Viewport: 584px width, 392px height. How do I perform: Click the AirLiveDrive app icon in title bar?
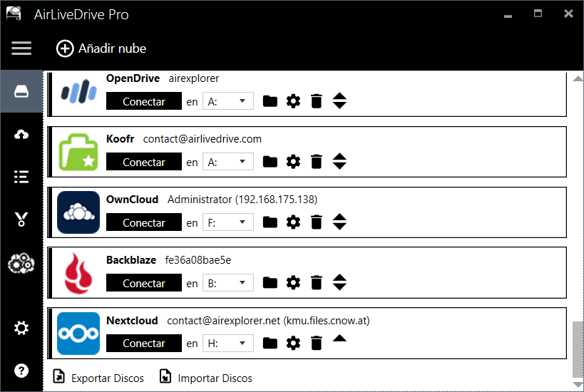tap(14, 14)
